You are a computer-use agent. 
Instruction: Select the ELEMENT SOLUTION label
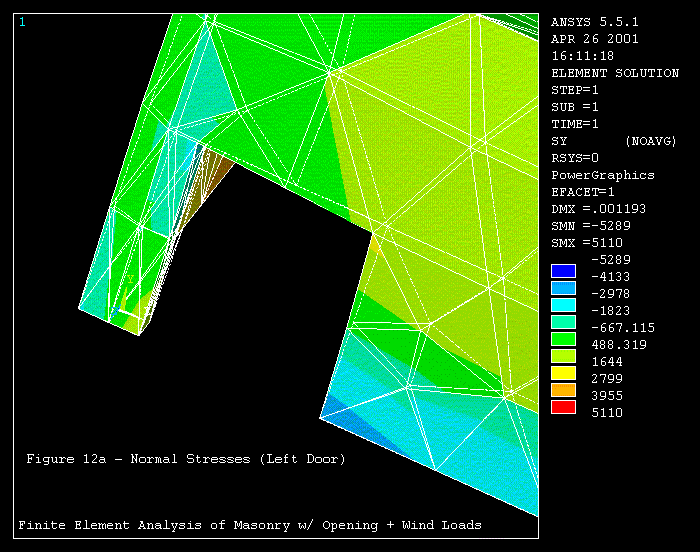[x=615, y=73]
